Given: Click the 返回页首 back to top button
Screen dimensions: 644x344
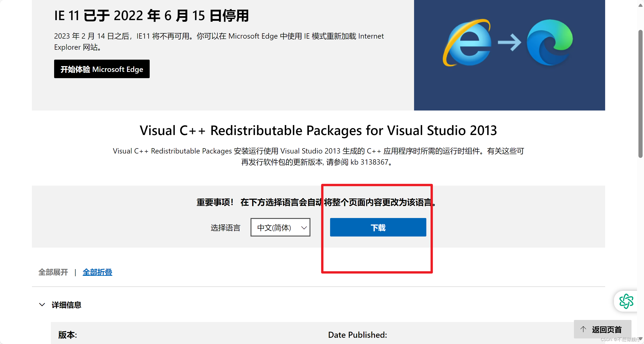Looking at the screenshot, I should (602, 329).
